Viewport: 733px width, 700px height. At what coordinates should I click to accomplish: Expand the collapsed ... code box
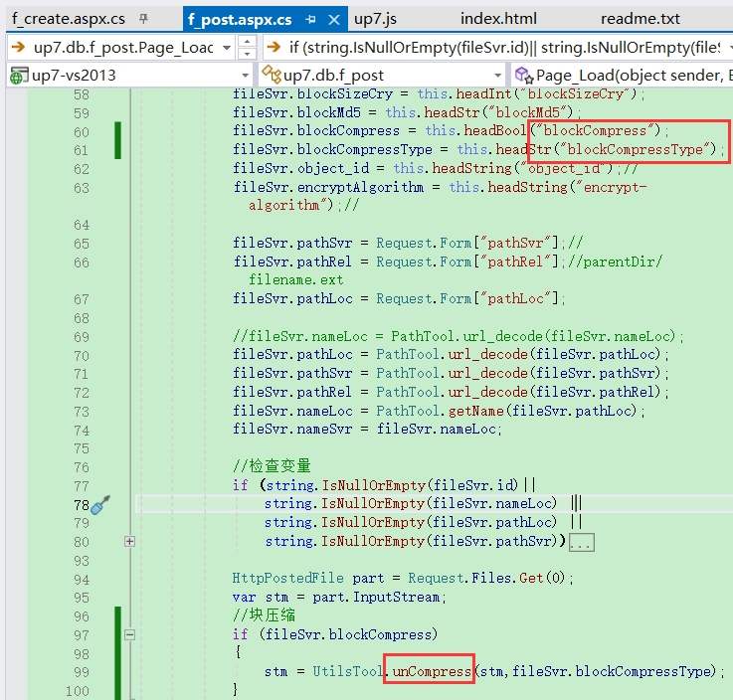(582, 543)
